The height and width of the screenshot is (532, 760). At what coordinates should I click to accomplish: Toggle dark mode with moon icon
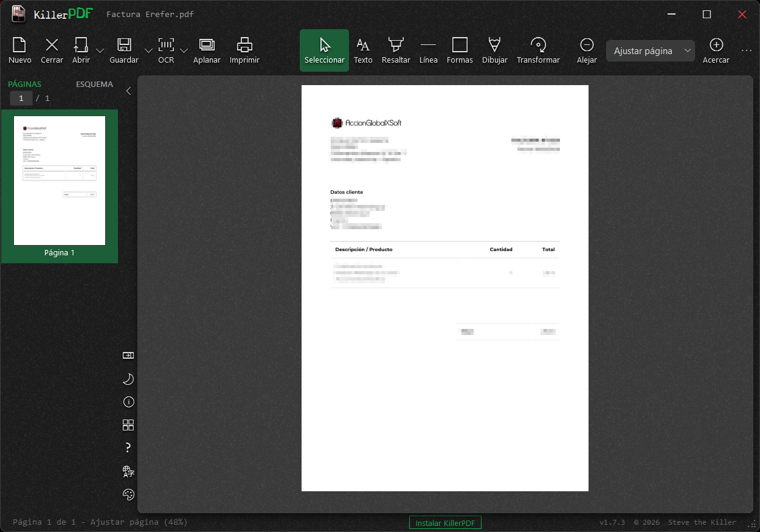[x=128, y=379]
